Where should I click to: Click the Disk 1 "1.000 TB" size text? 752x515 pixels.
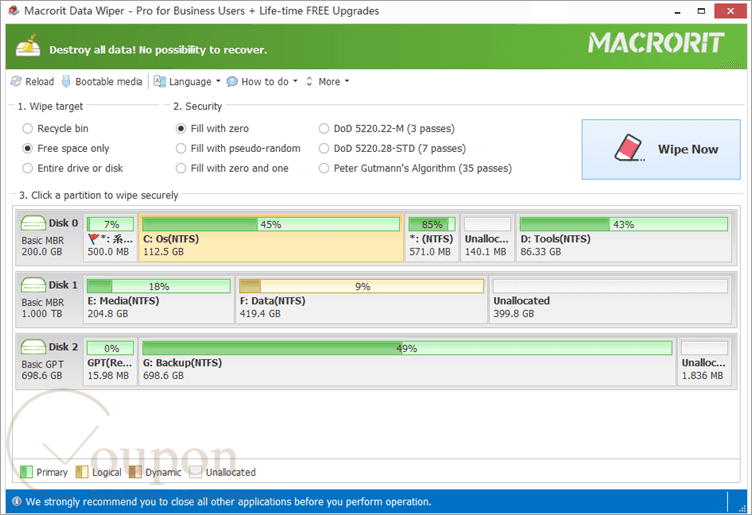click(42, 314)
